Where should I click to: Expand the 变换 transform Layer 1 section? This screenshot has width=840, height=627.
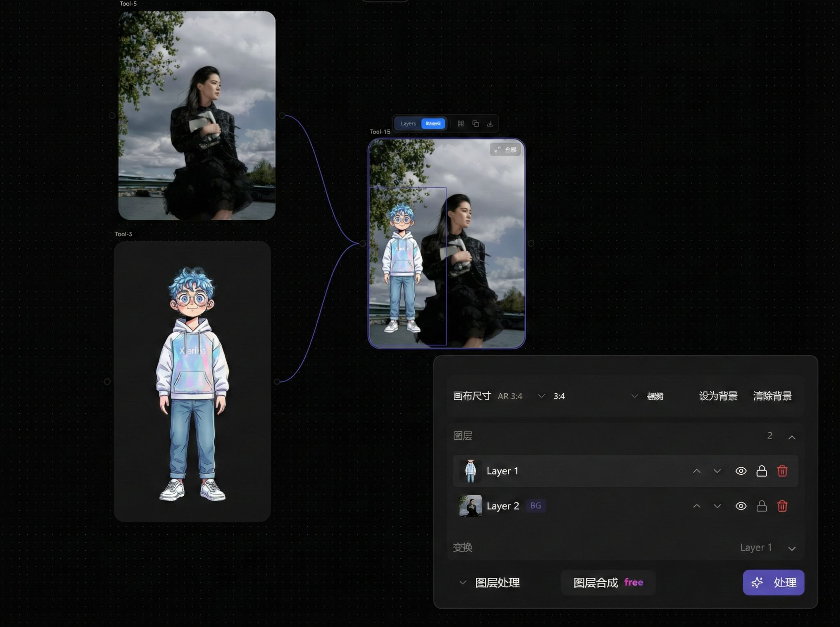pos(792,548)
